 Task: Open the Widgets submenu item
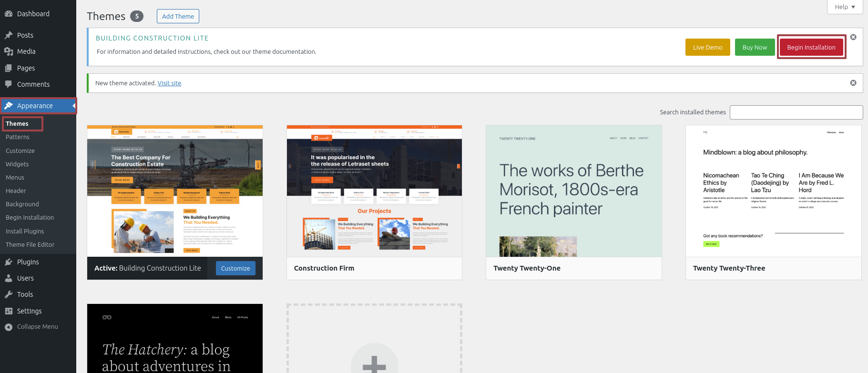click(x=17, y=164)
